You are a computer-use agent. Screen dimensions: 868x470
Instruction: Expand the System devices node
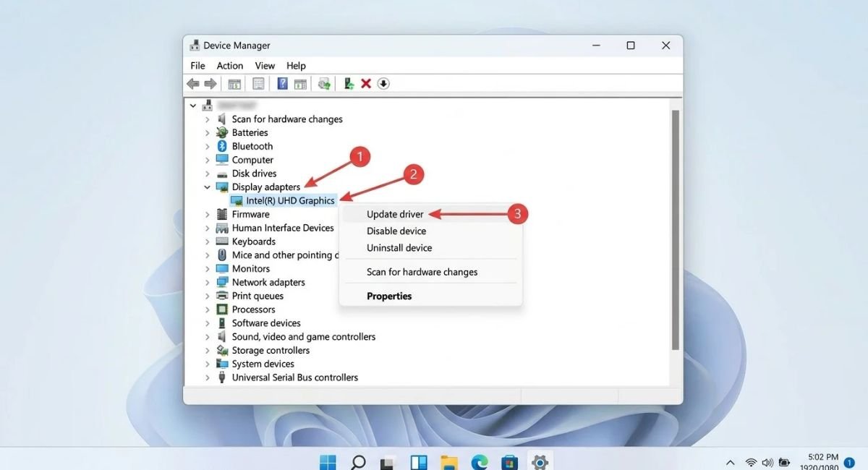pyautogui.click(x=207, y=364)
